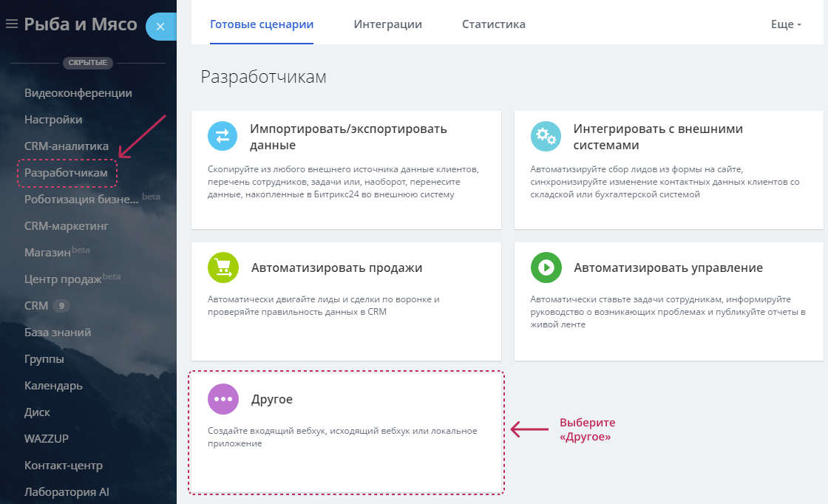Open Разработчикам from the sidebar

[67, 171]
